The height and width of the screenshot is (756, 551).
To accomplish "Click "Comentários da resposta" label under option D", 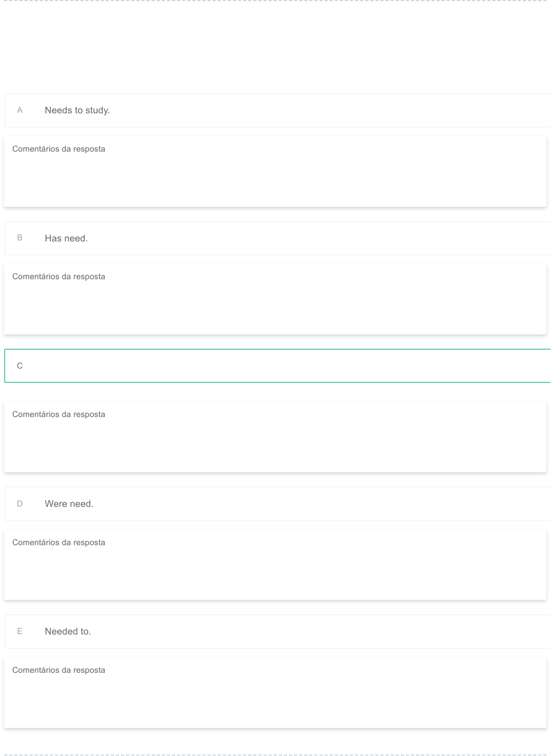I will coord(59,543).
